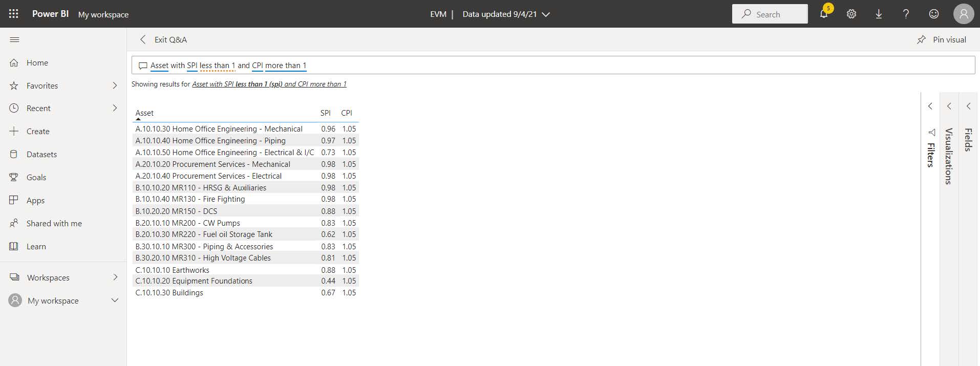Open the Data updated 9/4/21 dropdown
Image resolution: width=980 pixels, height=366 pixels.
506,14
